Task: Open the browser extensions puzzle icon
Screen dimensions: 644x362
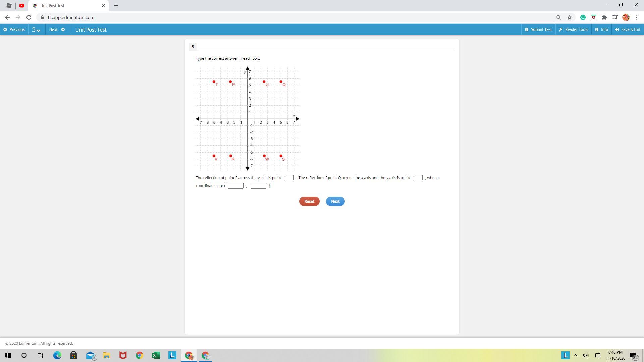Action: [x=604, y=17]
